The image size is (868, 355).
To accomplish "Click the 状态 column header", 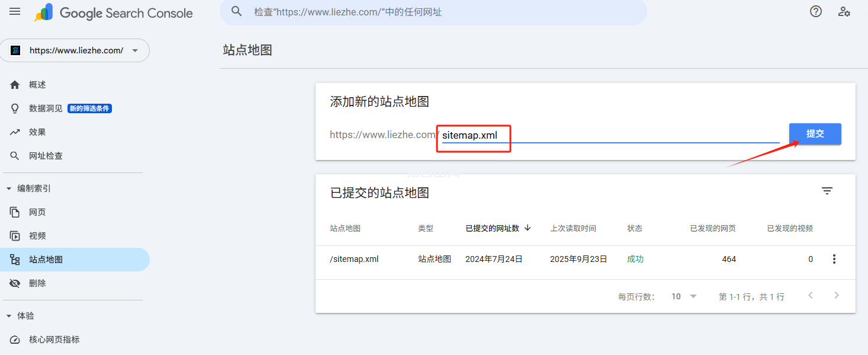I will tap(635, 228).
